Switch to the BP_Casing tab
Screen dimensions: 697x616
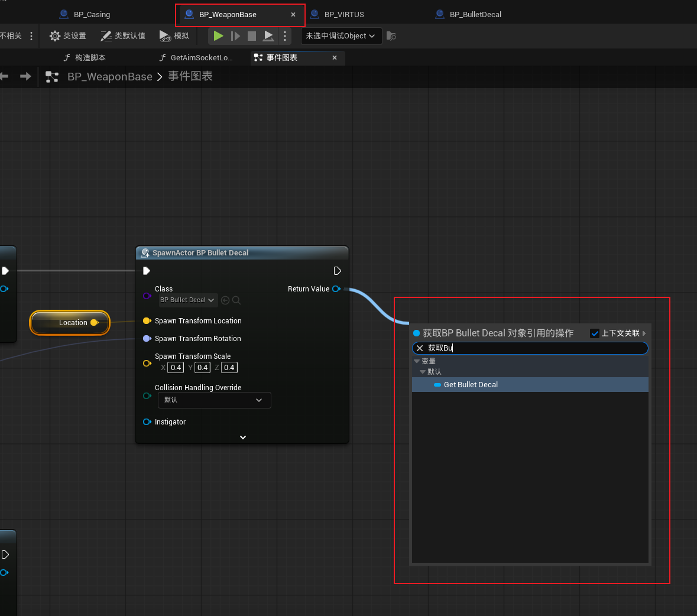click(x=85, y=14)
